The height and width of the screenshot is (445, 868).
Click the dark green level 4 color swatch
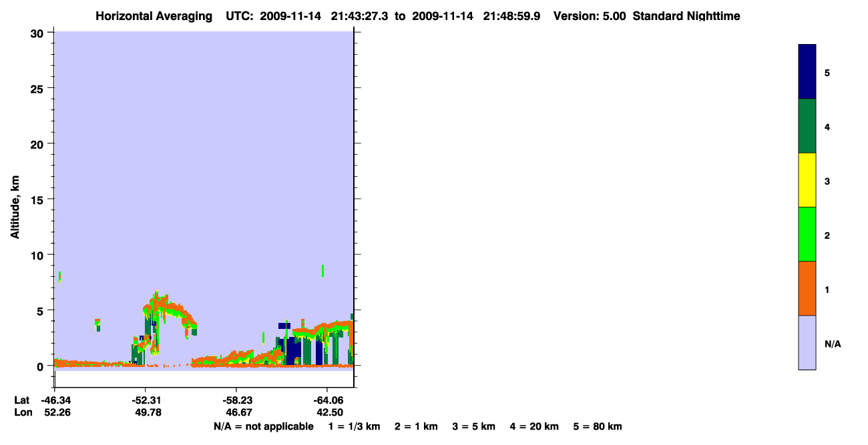point(807,126)
